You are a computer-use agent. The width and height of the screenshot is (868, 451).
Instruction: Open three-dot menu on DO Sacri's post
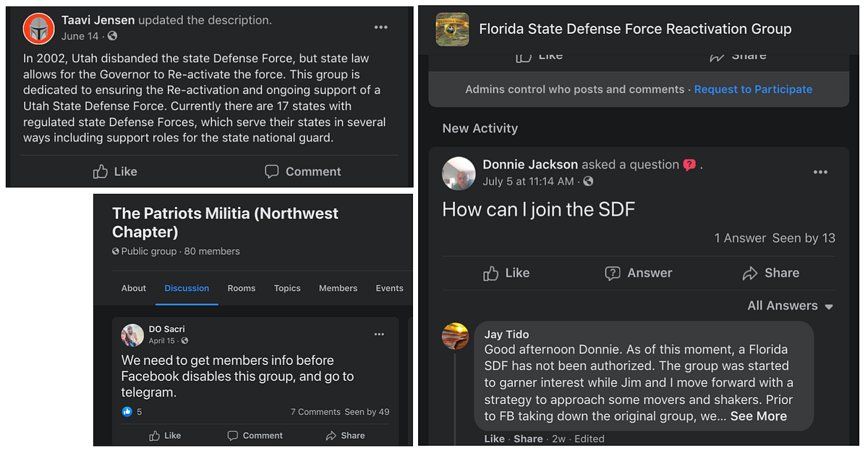click(x=379, y=334)
